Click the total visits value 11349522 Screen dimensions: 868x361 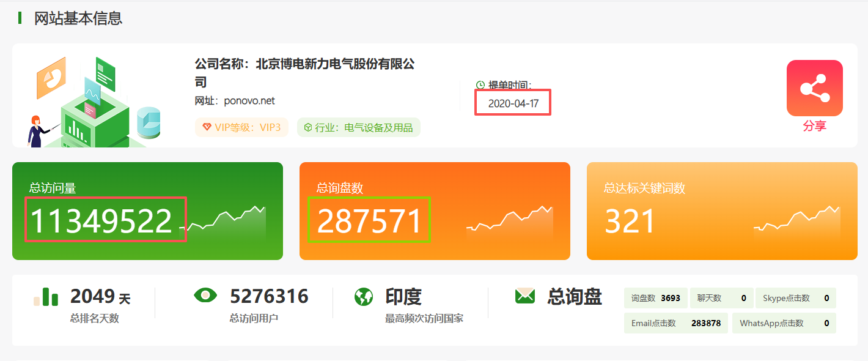[101, 221]
